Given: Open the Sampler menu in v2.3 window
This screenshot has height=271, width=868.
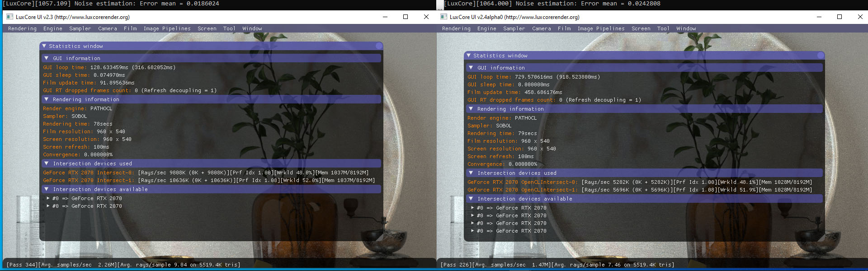Looking at the screenshot, I should pos(80,28).
